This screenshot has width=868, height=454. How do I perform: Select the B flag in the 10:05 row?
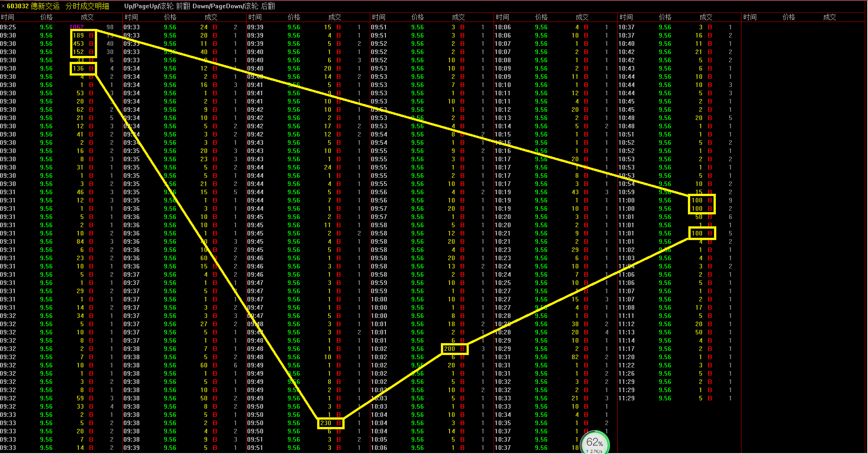pyautogui.click(x=462, y=439)
